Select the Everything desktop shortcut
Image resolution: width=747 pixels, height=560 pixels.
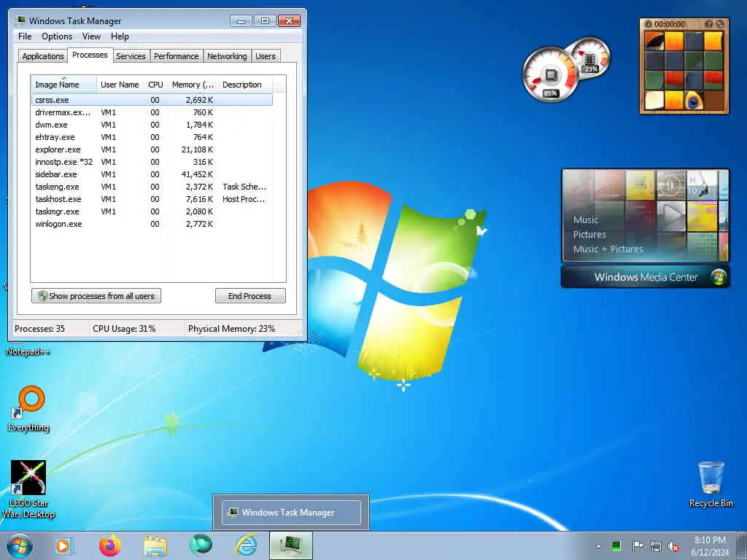tap(28, 408)
